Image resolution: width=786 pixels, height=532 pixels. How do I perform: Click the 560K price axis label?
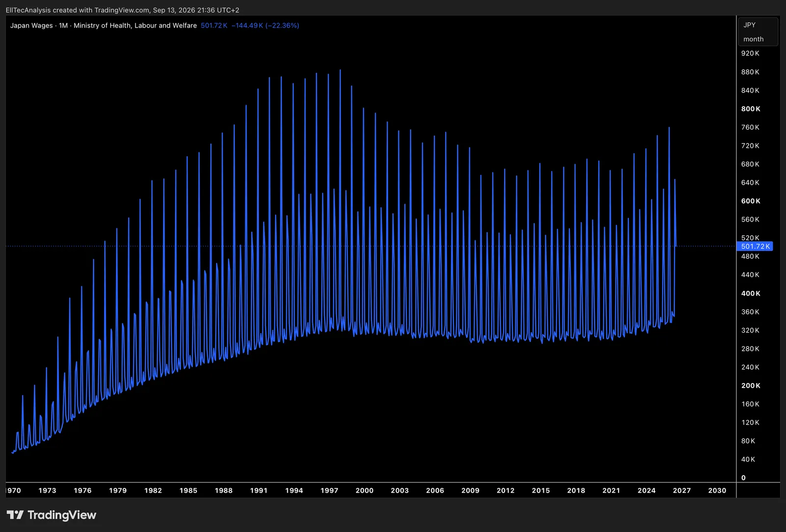750,220
